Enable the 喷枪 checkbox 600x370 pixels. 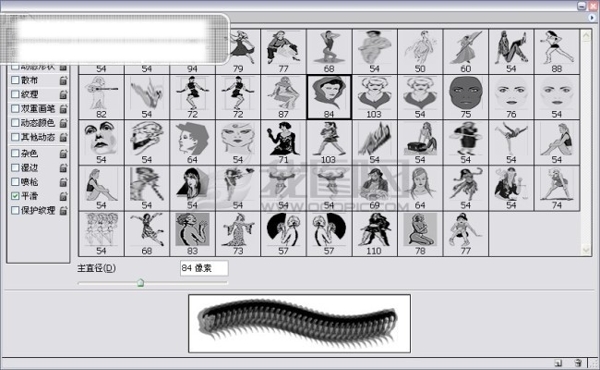pos(15,182)
